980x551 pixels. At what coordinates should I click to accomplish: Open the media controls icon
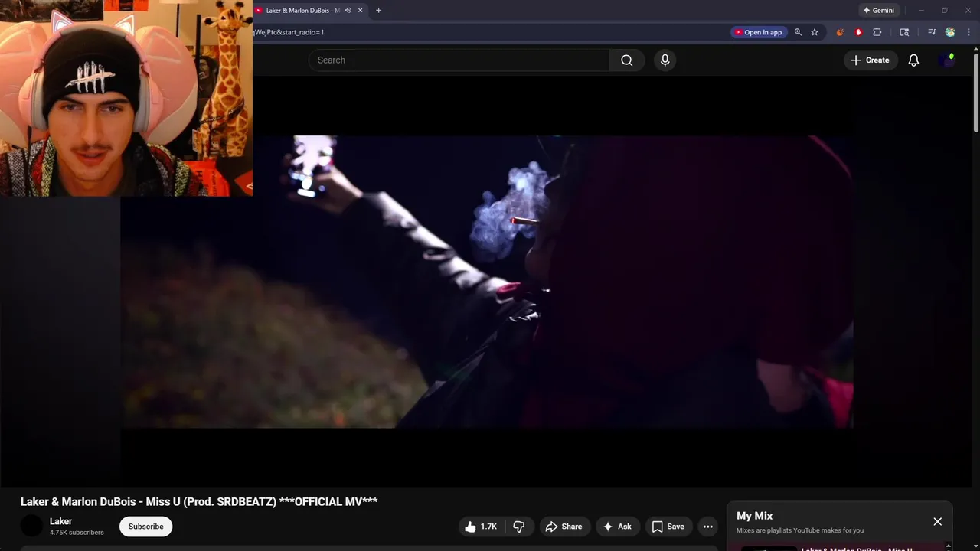[932, 32]
